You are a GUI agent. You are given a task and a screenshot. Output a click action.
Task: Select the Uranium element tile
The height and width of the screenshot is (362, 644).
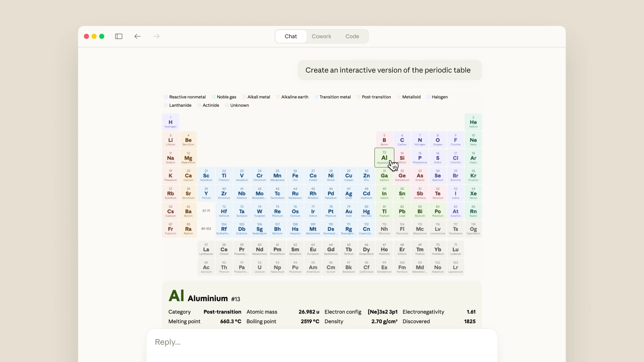(x=260, y=266)
